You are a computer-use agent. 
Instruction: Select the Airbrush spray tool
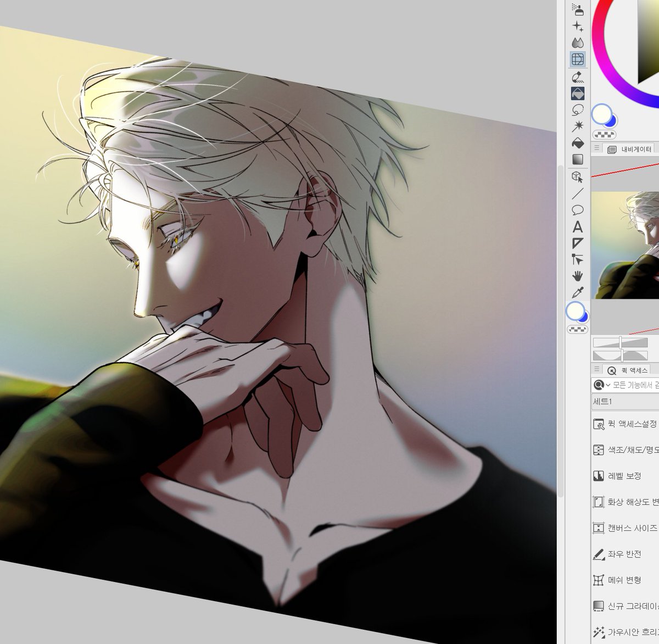pyautogui.click(x=577, y=9)
